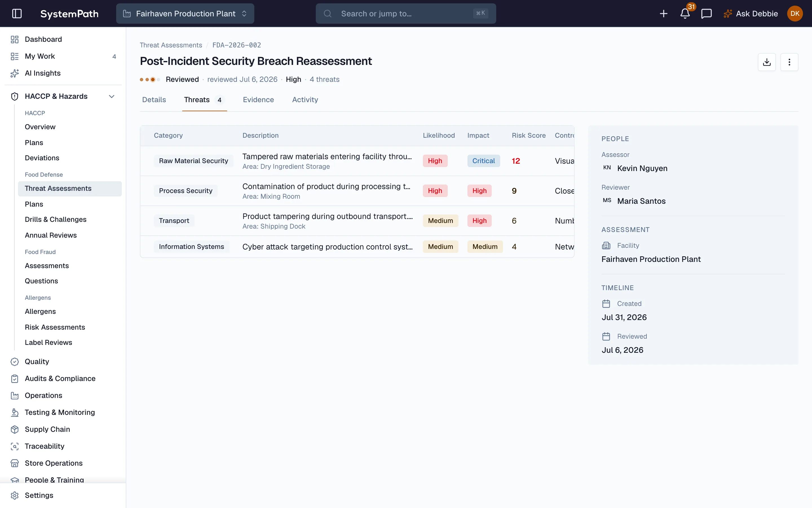This screenshot has height=508, width=812.
Task: Click the Reviewed calendar icon
Action: 606,336
